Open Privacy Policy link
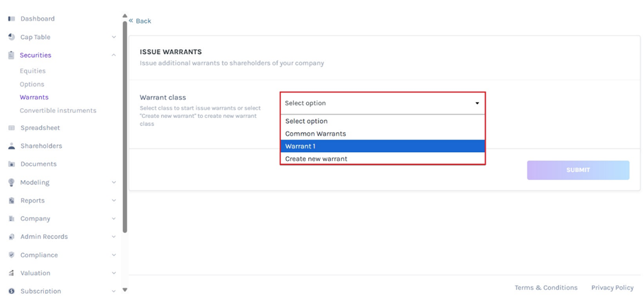The width and height of the screenshot is (644, 300). pos(612,288)
